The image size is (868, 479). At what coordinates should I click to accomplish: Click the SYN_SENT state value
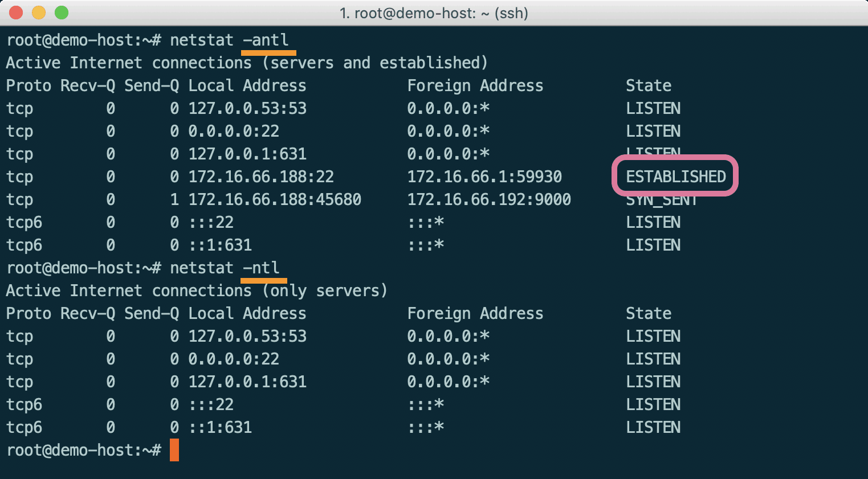tap(661, 201)
